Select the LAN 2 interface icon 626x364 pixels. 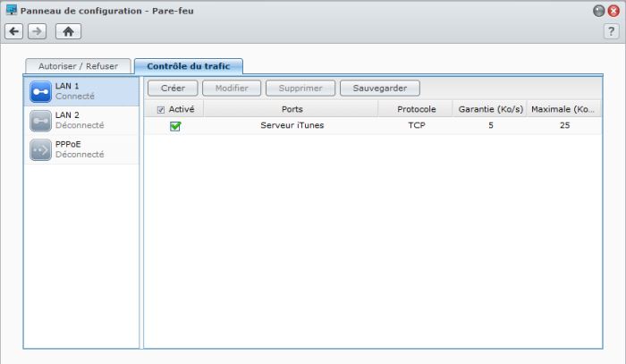point(41,121)
